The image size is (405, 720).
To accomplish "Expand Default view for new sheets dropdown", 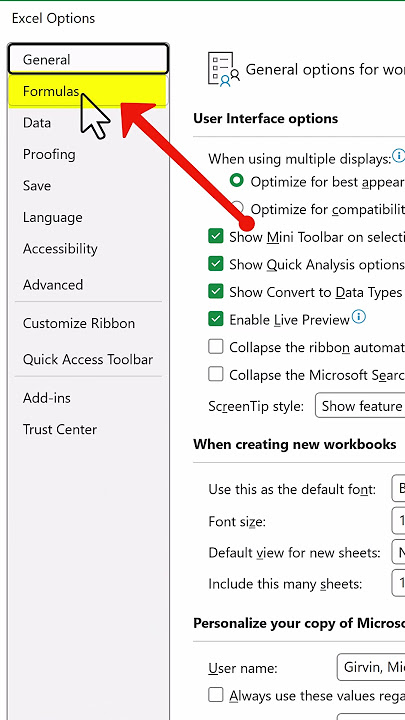I will 398,552.
